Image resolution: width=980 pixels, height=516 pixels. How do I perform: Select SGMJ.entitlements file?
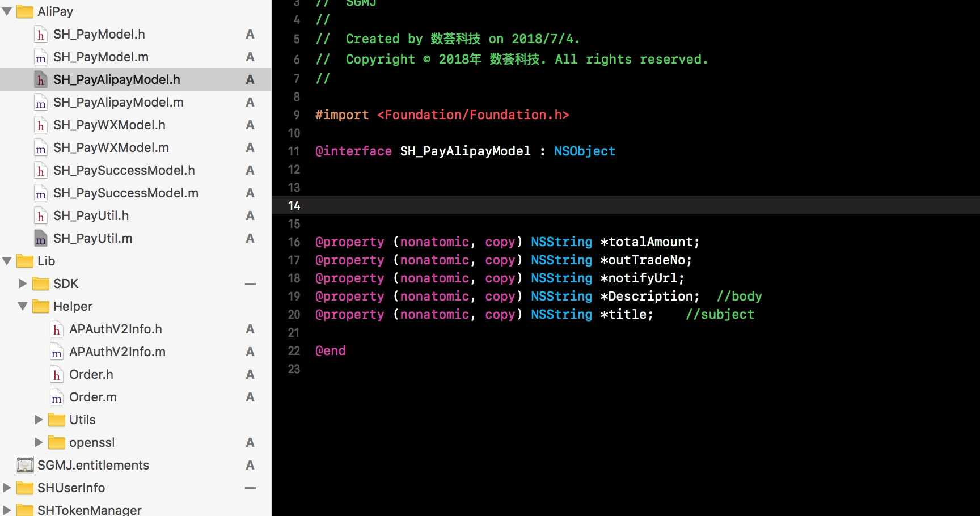pyautogui.click(x=94, y=465)
